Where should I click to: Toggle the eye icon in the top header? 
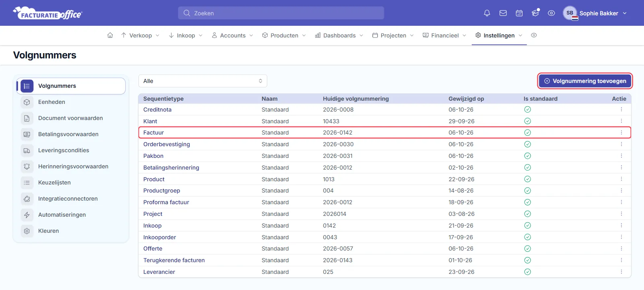551,13
